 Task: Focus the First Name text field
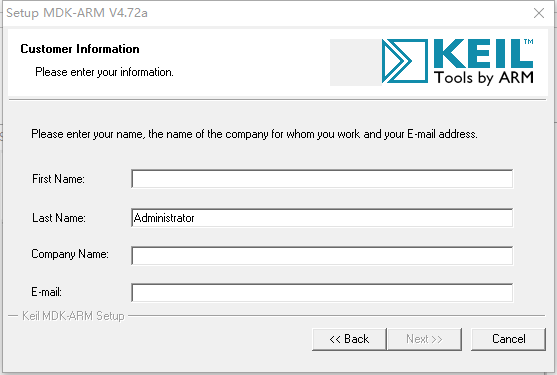[x=322, y=179]
